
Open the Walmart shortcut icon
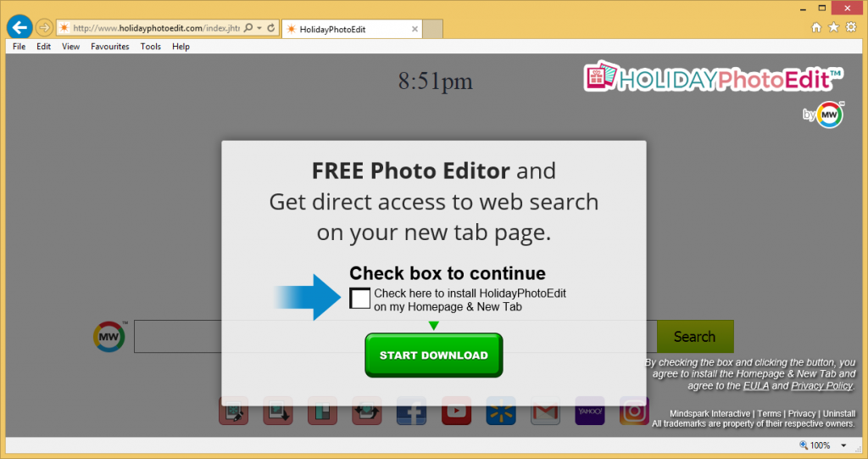(x=500, y=411)
